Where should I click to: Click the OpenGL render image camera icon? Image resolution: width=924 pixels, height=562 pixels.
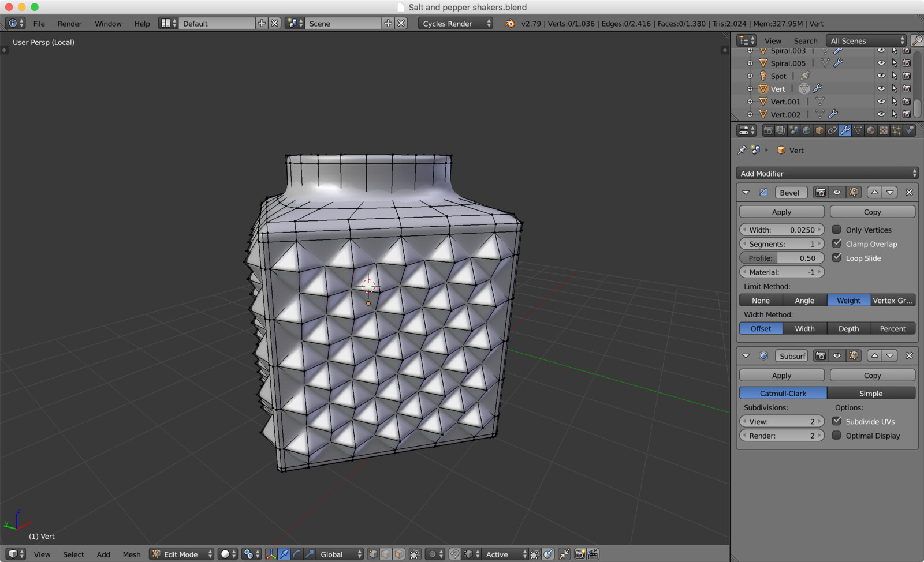coord(580,554)
